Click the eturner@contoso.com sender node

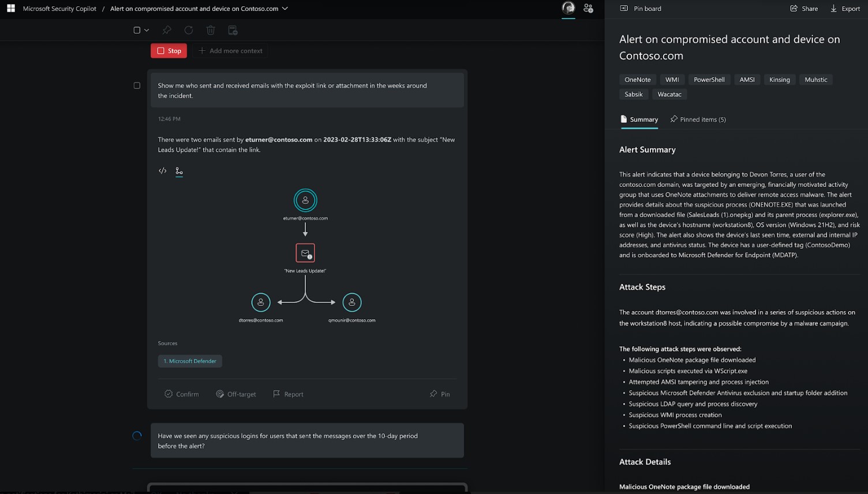(305, 200)
